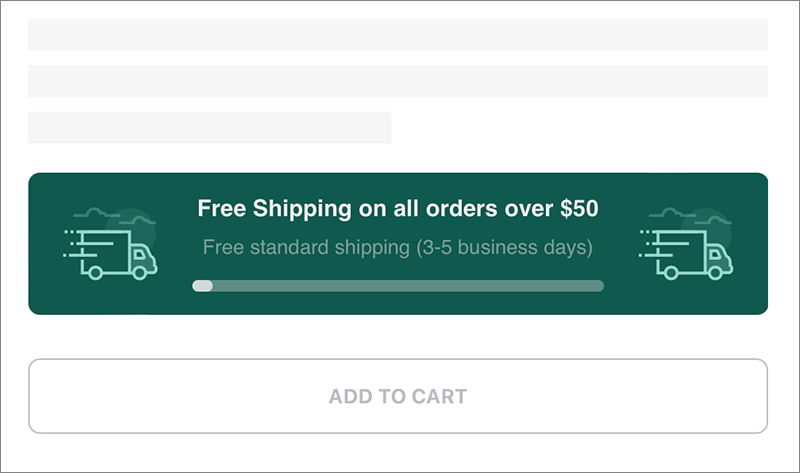Click the "$50" amount in the headline
The width and height of the screenshot is (800, 473).
tap(580, 209)
